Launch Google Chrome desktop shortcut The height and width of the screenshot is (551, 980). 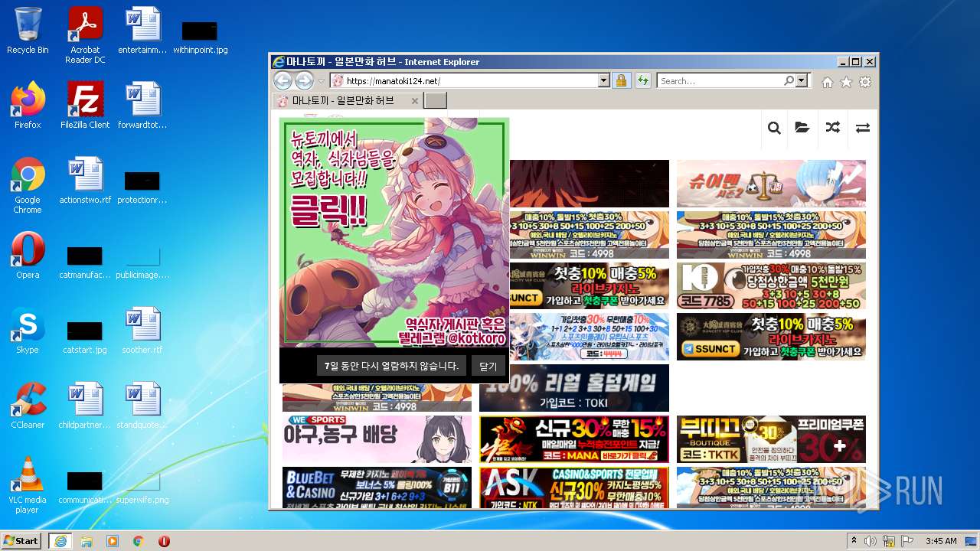pos(28,185)
